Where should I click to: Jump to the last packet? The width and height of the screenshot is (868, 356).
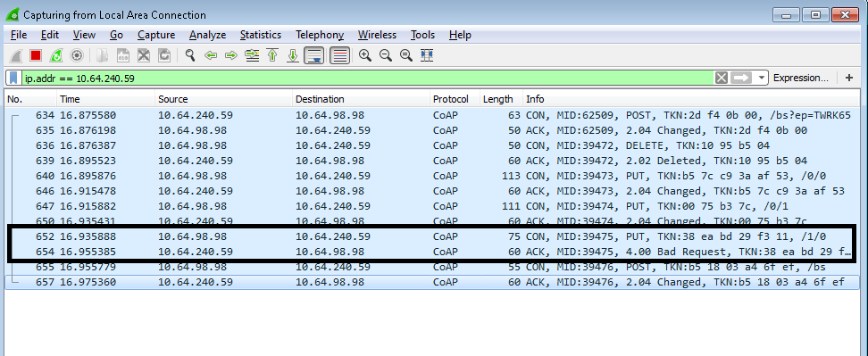293,55
